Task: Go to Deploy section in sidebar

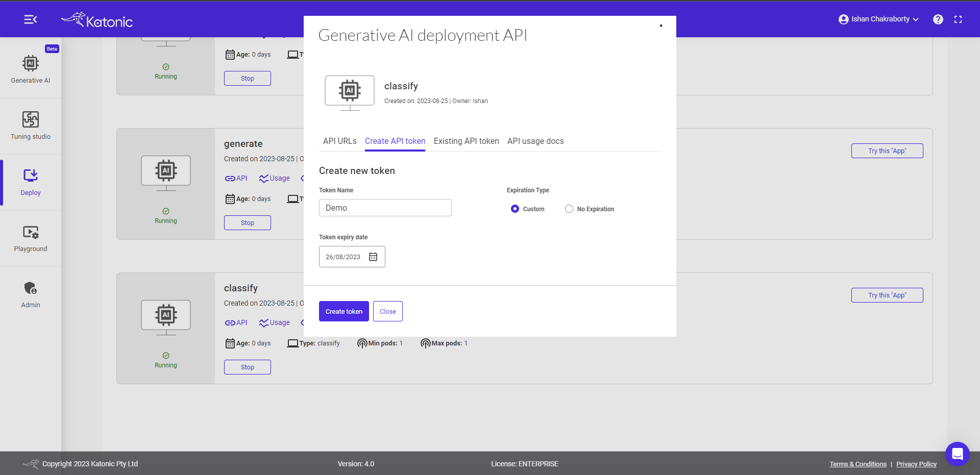Action: tap(31, 182)
